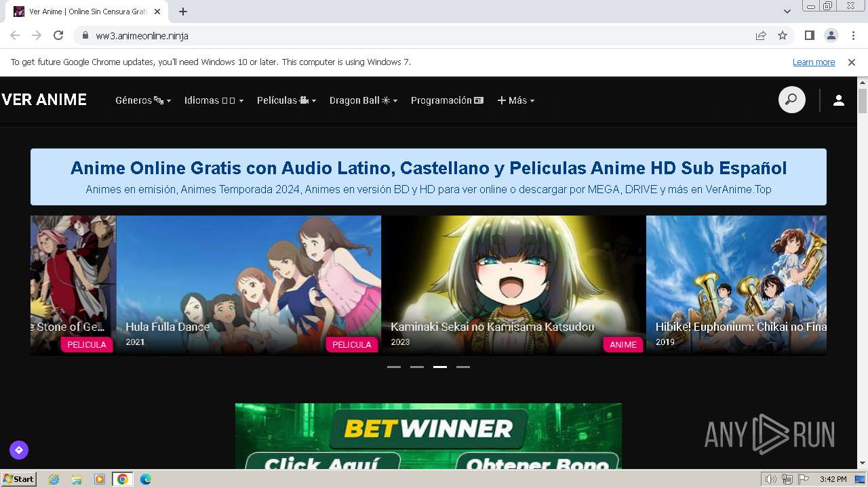The image size is (868, 488).
Task: Click the volume speaker tray icon
Action: 771,479
